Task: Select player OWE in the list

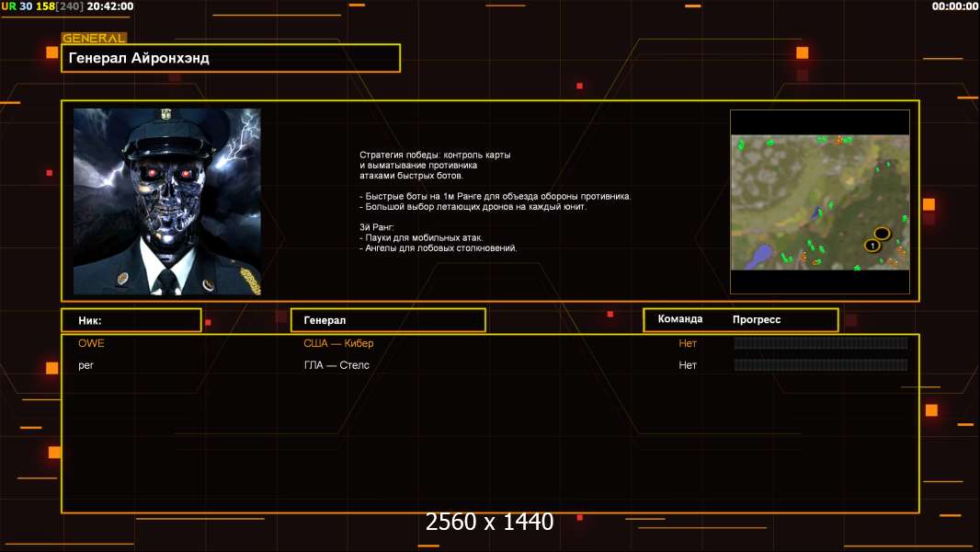Action: click(91, 343)
